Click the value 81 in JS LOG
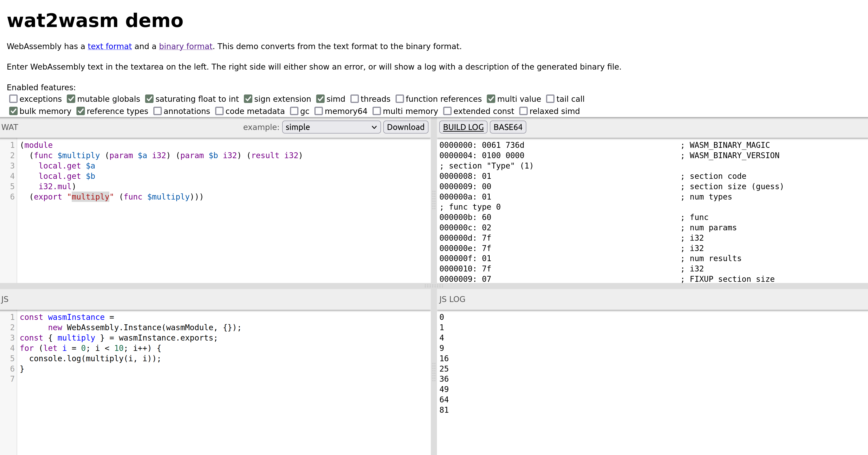Screen dimensions: 868x455 coord(444,410)
